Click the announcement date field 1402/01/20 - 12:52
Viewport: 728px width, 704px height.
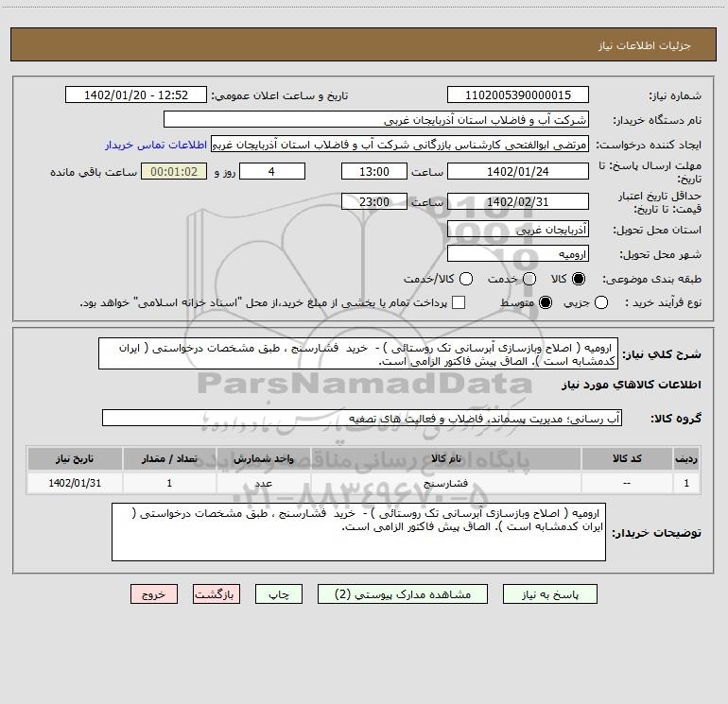click(136, 95)
